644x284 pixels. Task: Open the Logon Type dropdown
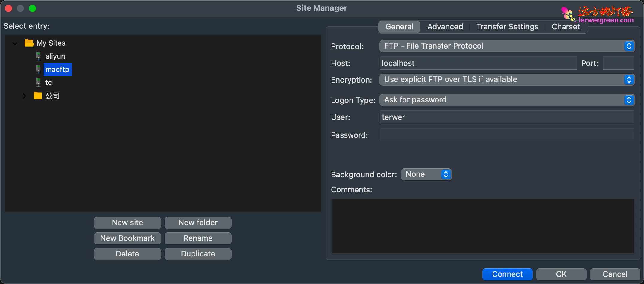click(x=507, y=100)
